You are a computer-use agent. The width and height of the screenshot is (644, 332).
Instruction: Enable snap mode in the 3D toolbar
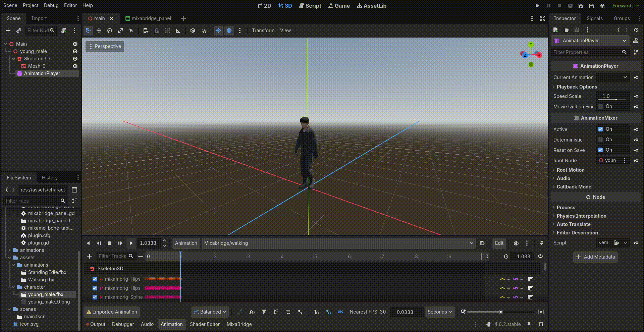pos(204,31)
